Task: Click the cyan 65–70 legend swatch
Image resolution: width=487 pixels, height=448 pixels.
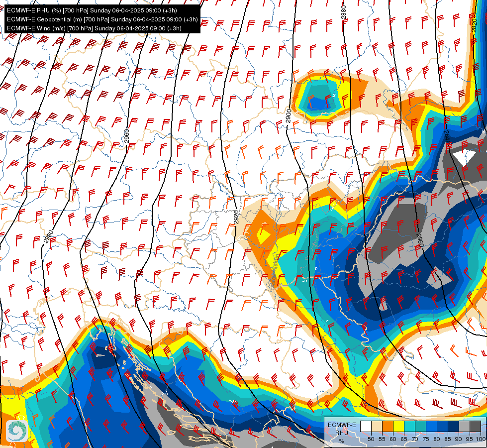Action: coord(410,426)
